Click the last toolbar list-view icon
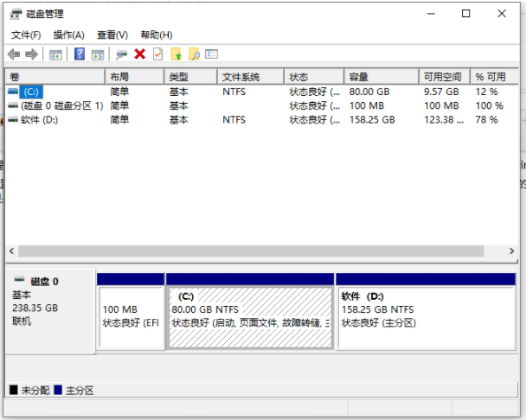Image resolution: width=526 pixels, height=420 pixels. pyautogui.click(x=211, y=54)
